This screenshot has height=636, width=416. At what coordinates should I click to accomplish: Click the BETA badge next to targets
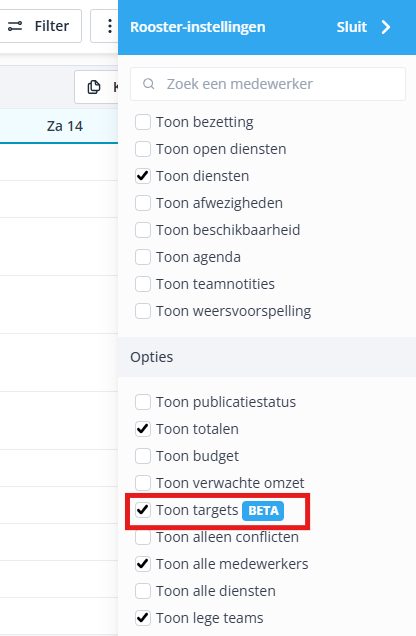(x=263, y=510)
